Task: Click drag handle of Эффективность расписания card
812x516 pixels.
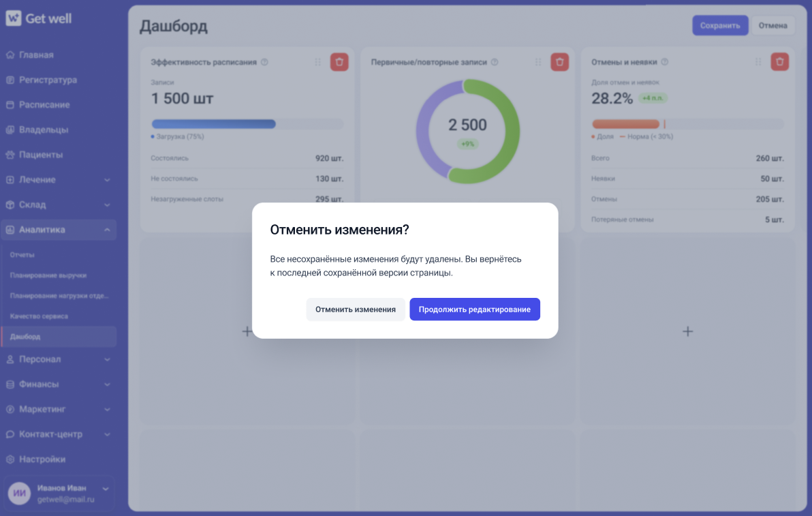Action: tap(318, 62)
